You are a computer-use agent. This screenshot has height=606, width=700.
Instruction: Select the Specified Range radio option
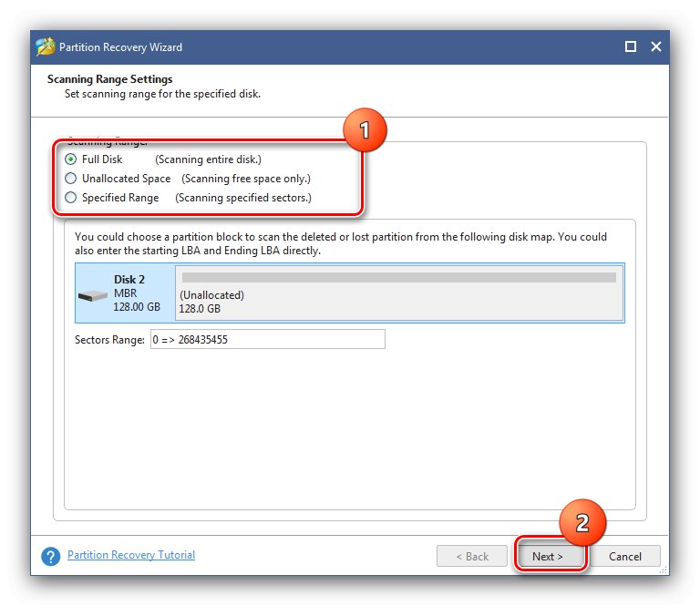tap(70, 198)
